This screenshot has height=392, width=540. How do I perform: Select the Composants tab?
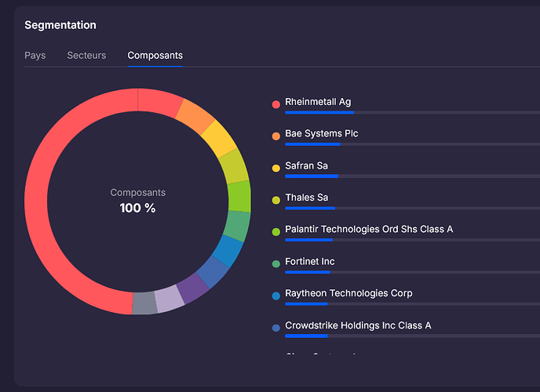tap(155, 56)
